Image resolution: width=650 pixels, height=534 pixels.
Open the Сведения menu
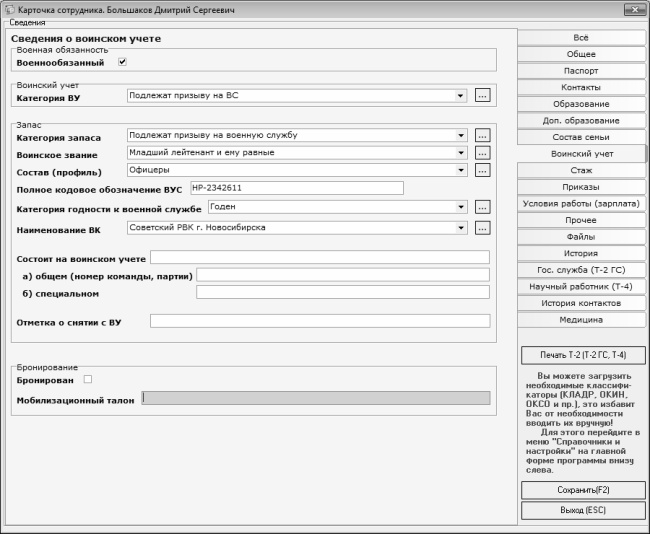click(21, 22)
